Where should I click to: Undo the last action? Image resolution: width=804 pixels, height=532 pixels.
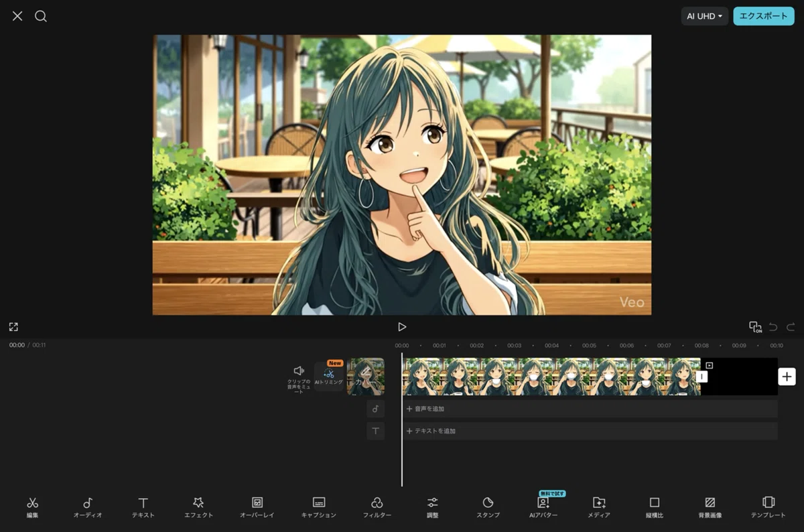pyautogui.click(x=773, y=327)
